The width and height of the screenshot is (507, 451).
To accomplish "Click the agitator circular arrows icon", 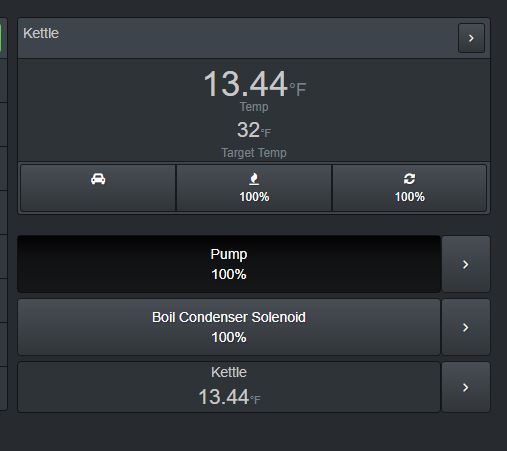I will click(x=409, y=179).
